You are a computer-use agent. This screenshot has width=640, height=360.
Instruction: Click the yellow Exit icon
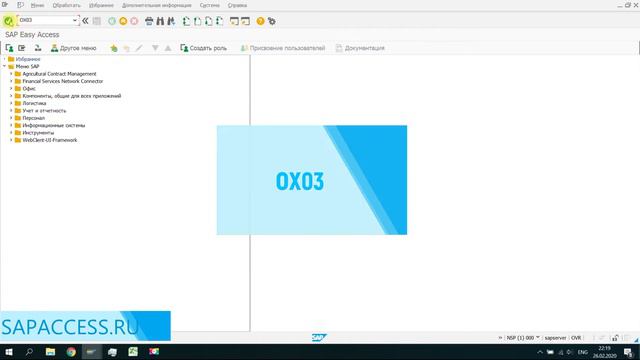tap(123, 21)
